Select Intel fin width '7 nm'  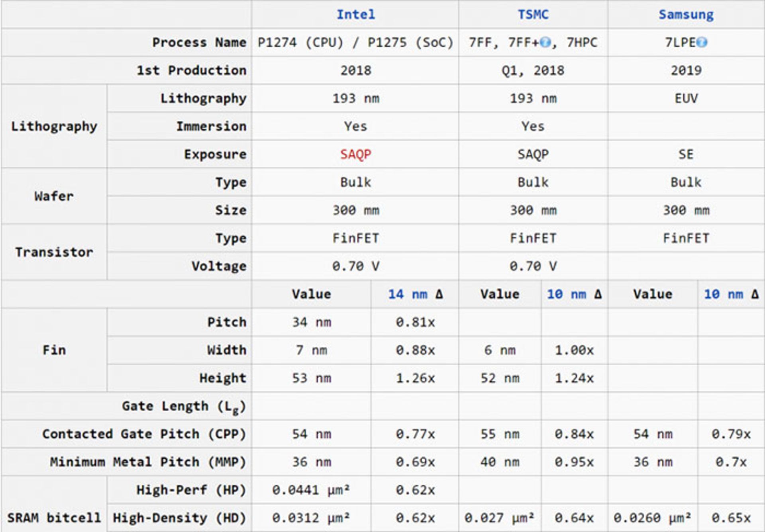pos(312,350)
